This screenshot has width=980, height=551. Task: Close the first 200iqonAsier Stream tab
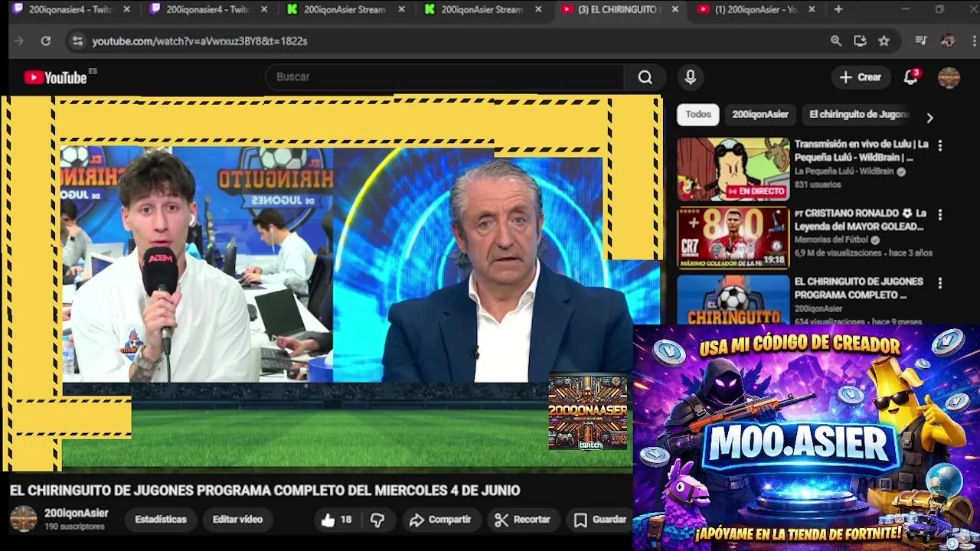click(401, 10)
